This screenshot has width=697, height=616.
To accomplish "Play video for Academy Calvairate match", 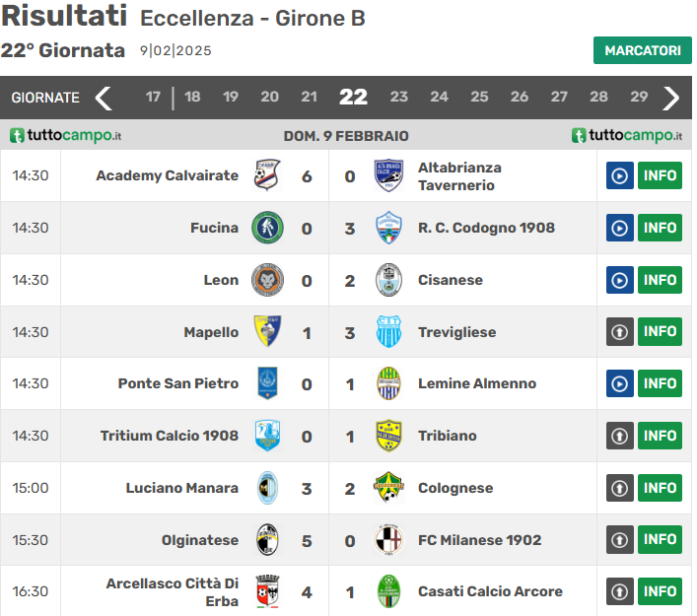I will [x=619, y=176].
